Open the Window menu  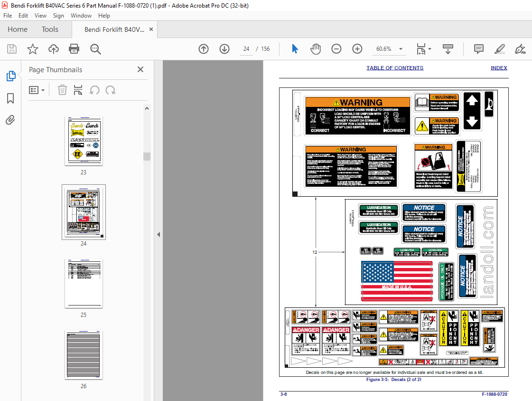pyautogui.click(x=81, y=16)
